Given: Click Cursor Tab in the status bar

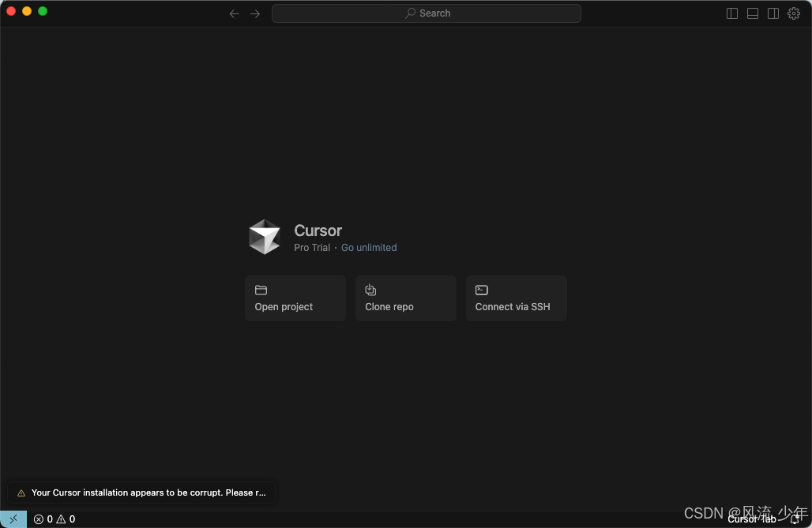Looking at the screenshot, I should click(751, 519).
